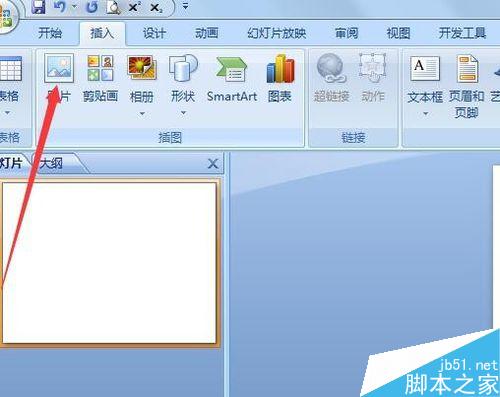Select the first slide thumbnail
500x397 pixels.
(109, 263)
